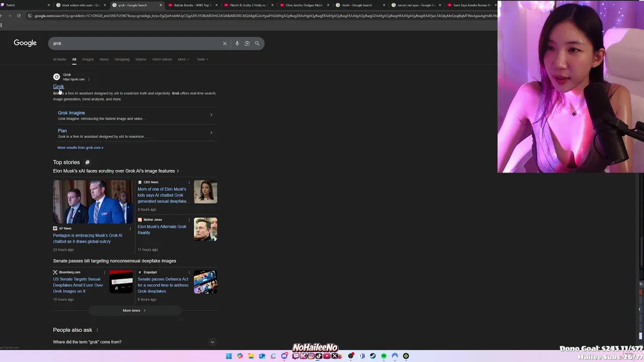
Task: Open the CBS News story thumbnail
Action: click(x=205, y=192)
